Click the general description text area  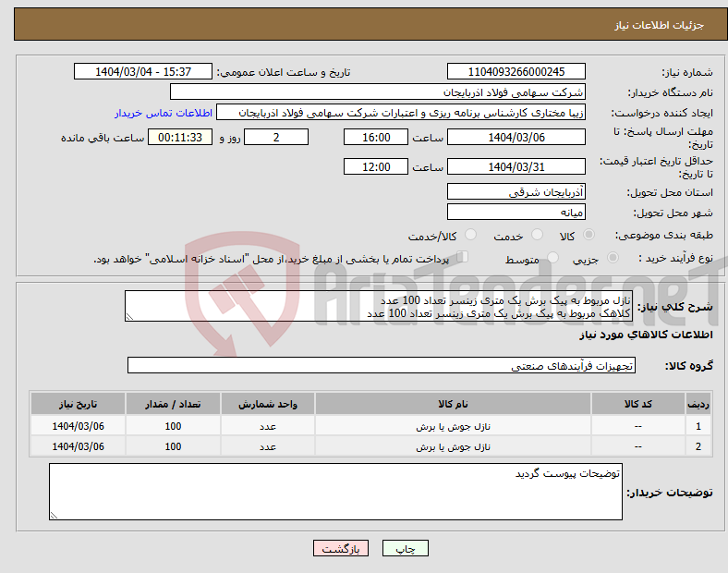(x=379, y=306)
